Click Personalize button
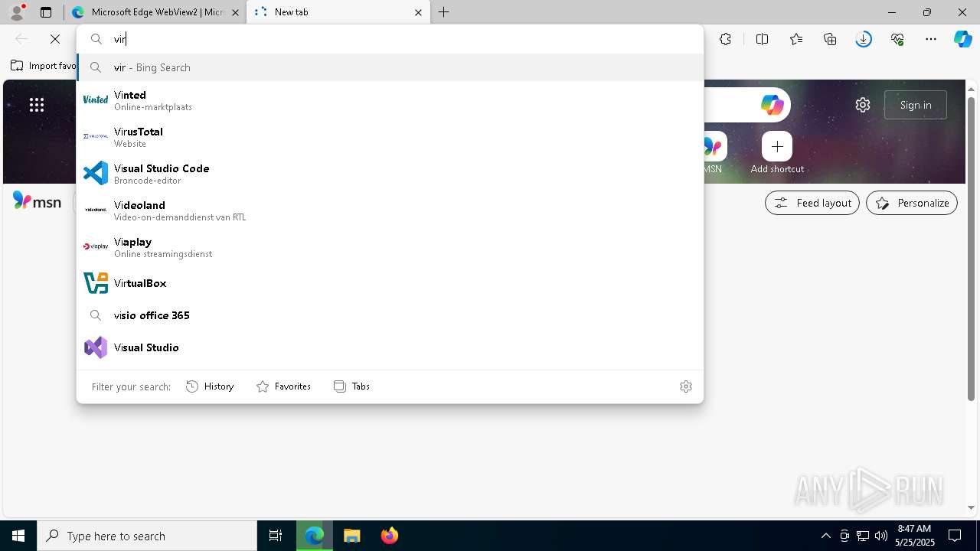The width and height of the screenshot is (980, 551). 912,203
